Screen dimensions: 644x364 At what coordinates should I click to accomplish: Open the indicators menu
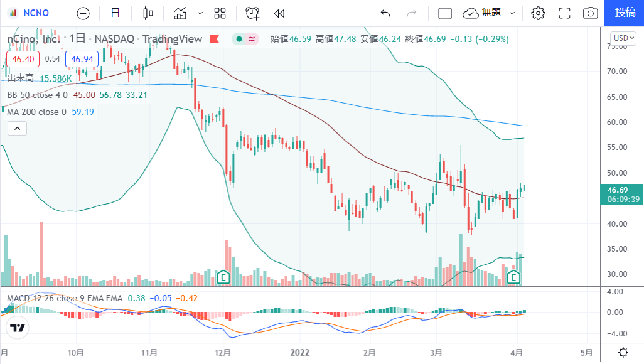[x=180, y=14]
